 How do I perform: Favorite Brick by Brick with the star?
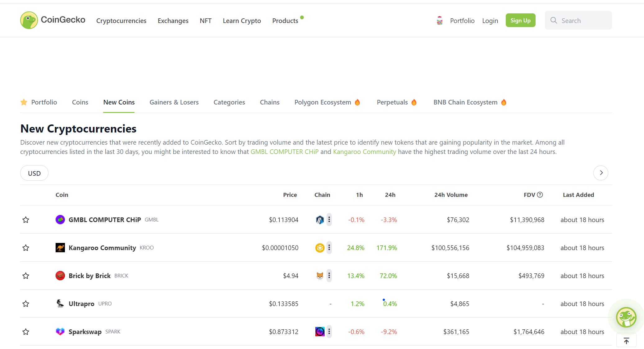point(26,276)
